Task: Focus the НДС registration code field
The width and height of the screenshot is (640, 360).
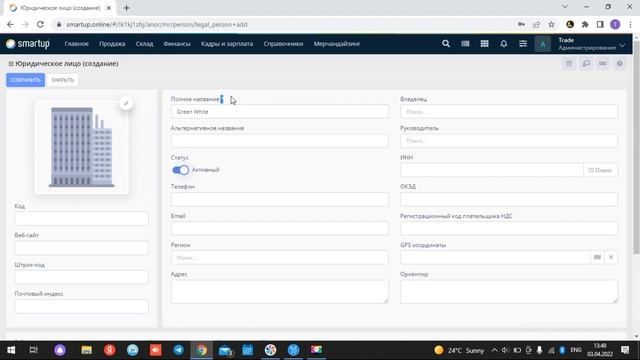Action: [509, 229]
